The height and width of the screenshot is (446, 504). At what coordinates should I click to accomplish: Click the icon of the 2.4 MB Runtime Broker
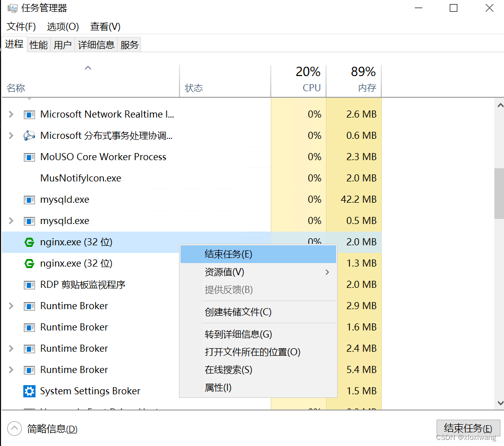point(29,349)
